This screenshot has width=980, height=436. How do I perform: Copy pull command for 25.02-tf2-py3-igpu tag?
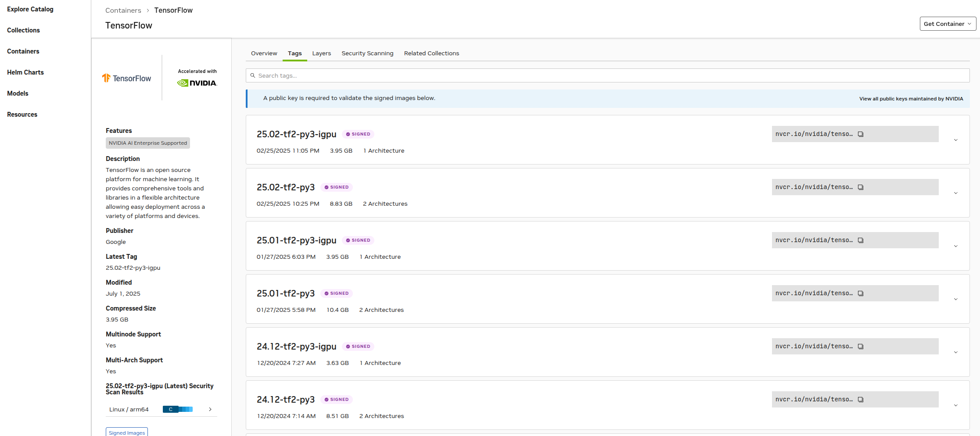pos(861,134)
